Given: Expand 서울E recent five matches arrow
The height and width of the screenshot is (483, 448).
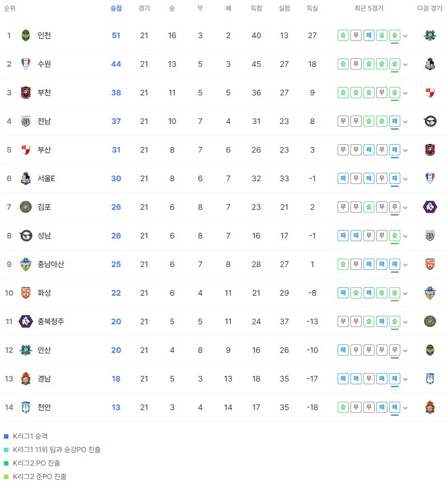Looking at the screenshot, I should (x=405, y=179).
